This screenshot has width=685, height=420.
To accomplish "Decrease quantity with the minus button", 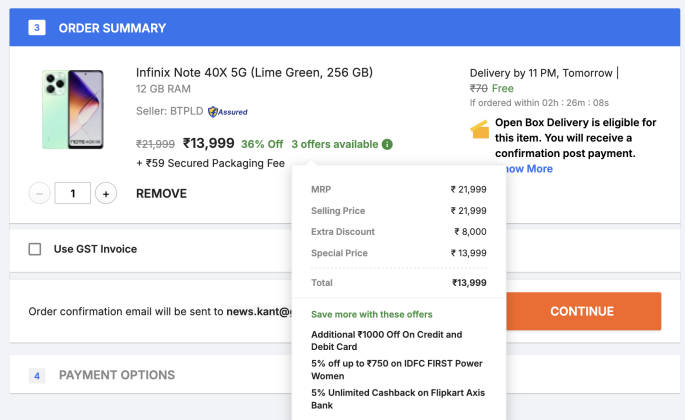I will tap(39, 193).
